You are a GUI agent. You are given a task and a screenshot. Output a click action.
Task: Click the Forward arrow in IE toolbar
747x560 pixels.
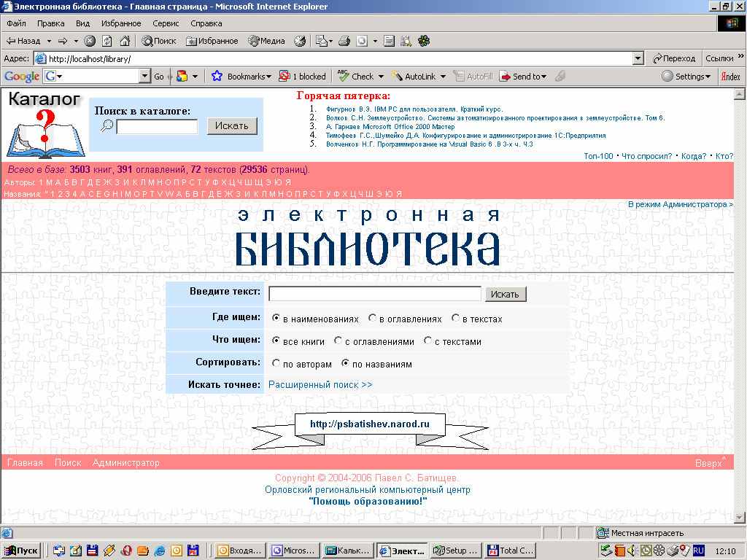click(63, 41)
